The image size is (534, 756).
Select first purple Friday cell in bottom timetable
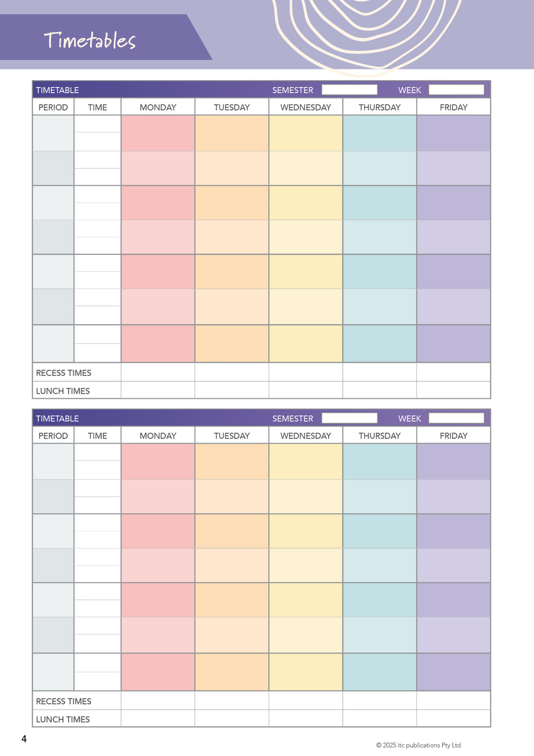453,462
